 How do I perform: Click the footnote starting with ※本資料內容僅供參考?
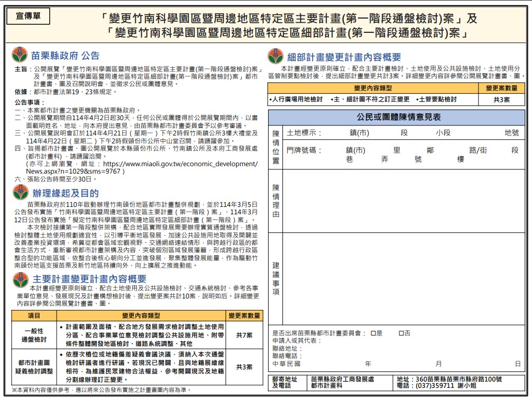pyautogui.click(x=102, y=390)
